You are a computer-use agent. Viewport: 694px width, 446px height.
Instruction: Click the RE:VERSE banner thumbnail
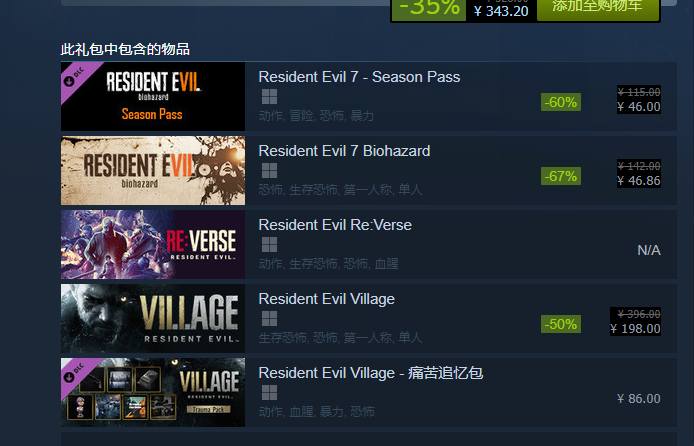153,244
